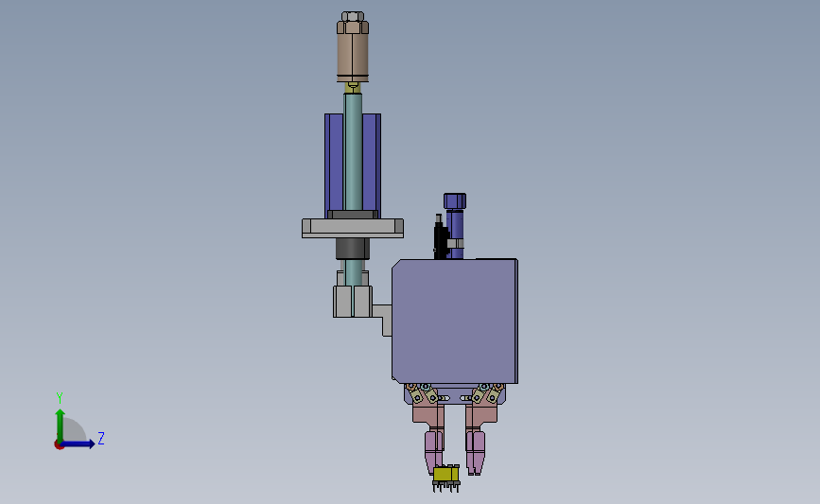This screenshot has width=820, height=504.
Task: Select the dark gray collar below the flange
Action: pos(353,249)
